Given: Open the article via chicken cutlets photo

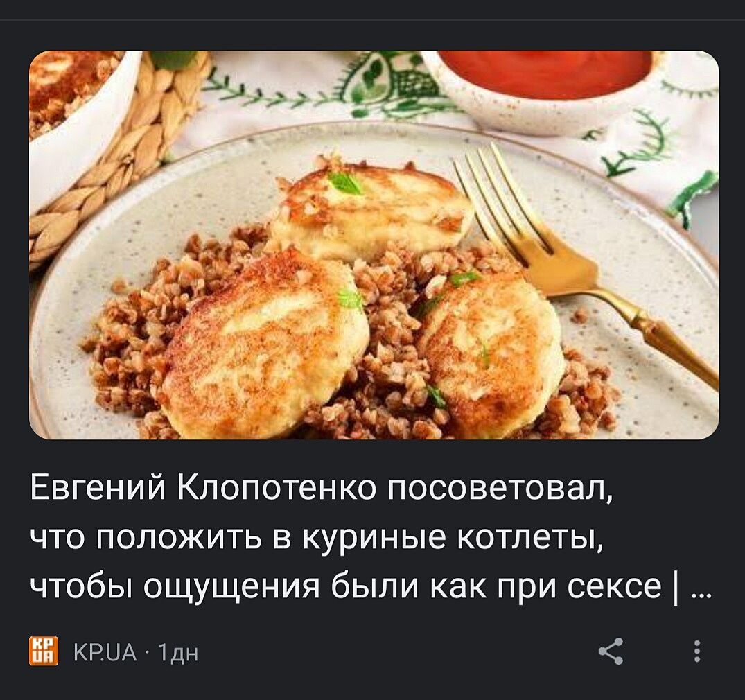Looking at the screenshot, I should [x=374, y=245].
